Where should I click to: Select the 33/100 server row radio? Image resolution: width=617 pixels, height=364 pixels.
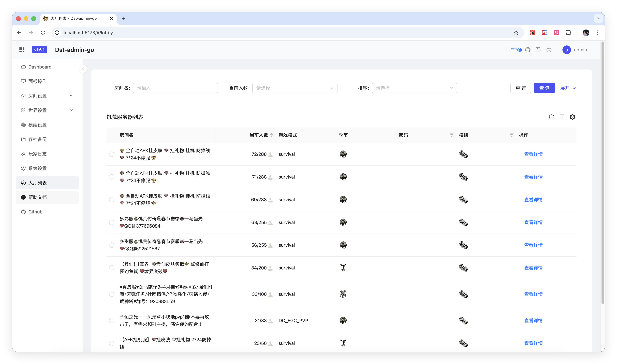pyautogui.click(x=112, y=294)
